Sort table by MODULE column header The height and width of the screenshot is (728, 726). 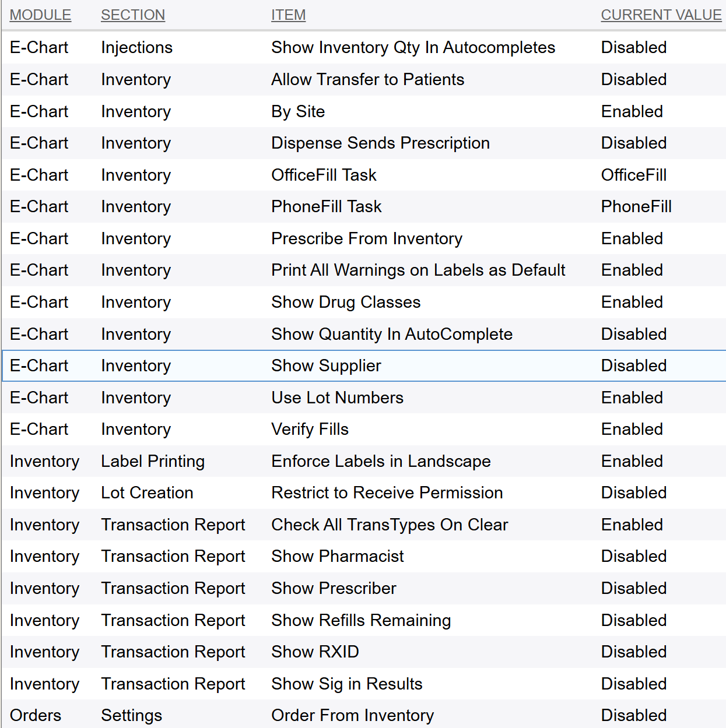pyautogui.click(x=40, y=15)
